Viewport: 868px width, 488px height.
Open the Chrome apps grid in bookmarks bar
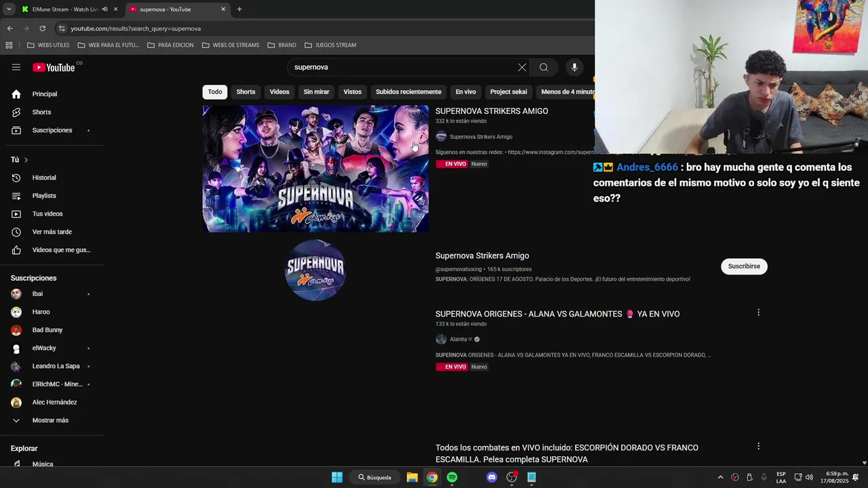coord(9,45)
